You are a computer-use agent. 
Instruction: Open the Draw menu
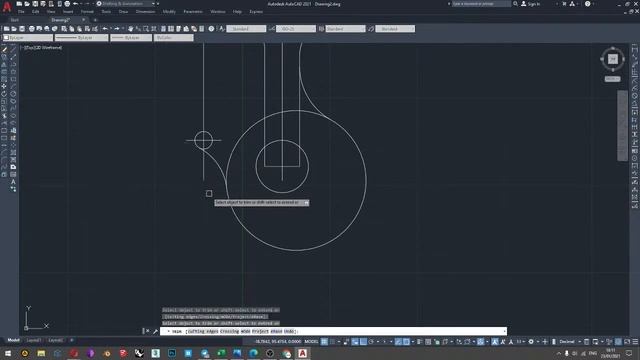pyautogui.click(x=123, y=12)
